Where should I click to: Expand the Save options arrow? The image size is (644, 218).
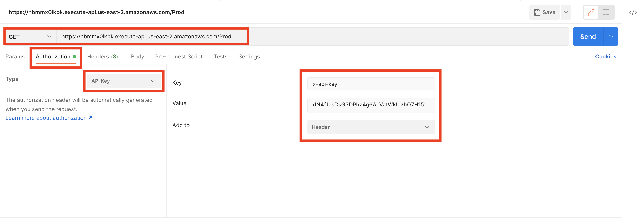pyautogui.click(x=566, y=12)
